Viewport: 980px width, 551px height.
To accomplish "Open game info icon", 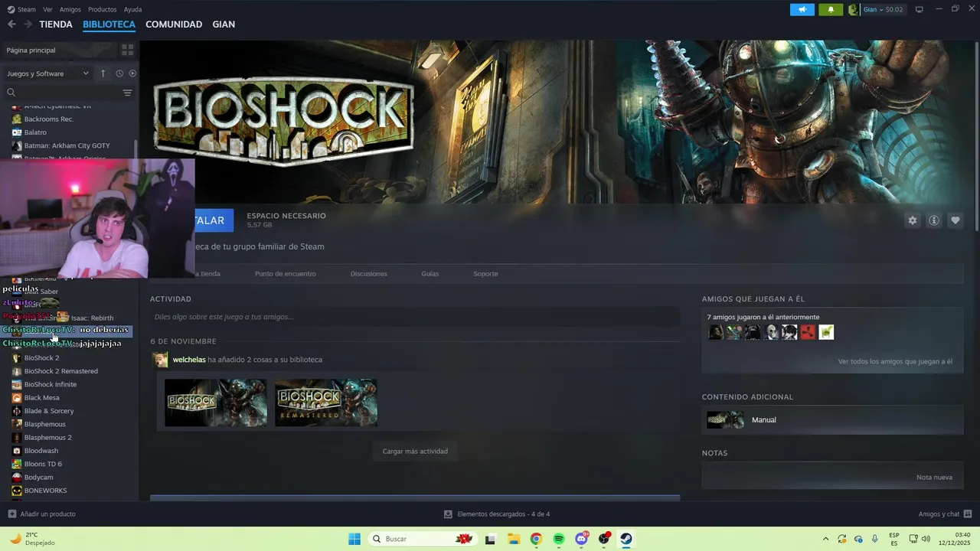I will click(x=934, y=220).
